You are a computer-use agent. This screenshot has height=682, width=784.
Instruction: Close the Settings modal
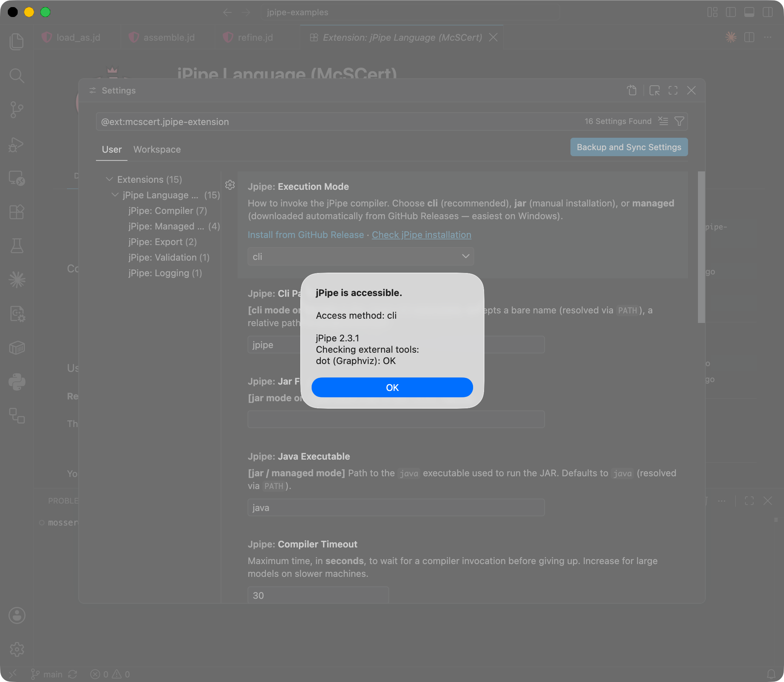click(691, 90)
